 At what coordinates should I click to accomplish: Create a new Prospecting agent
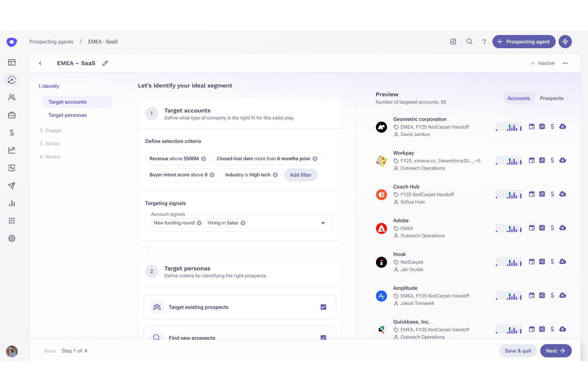pyautogui.click(x=524, y=42)
